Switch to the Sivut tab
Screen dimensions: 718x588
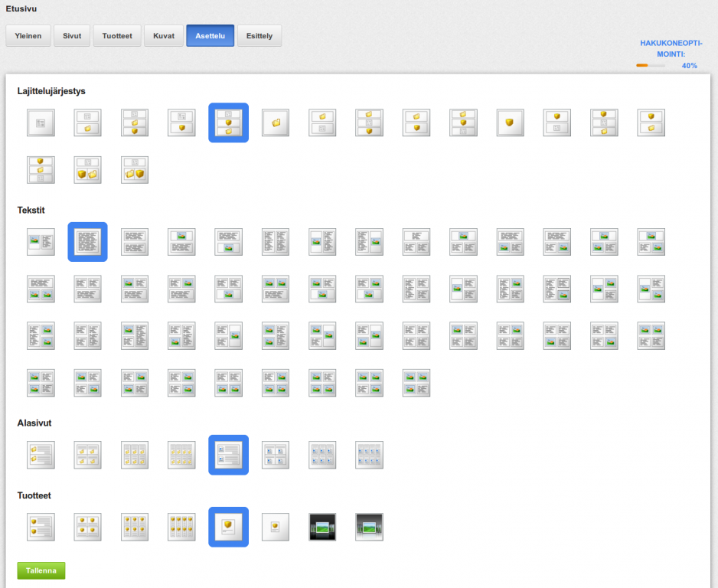coord(72,36)
